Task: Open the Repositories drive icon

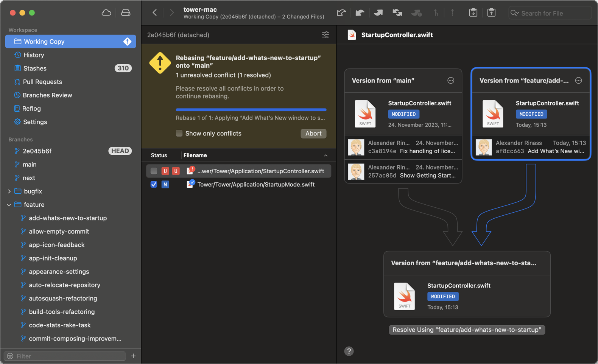Action: (126, 13)
